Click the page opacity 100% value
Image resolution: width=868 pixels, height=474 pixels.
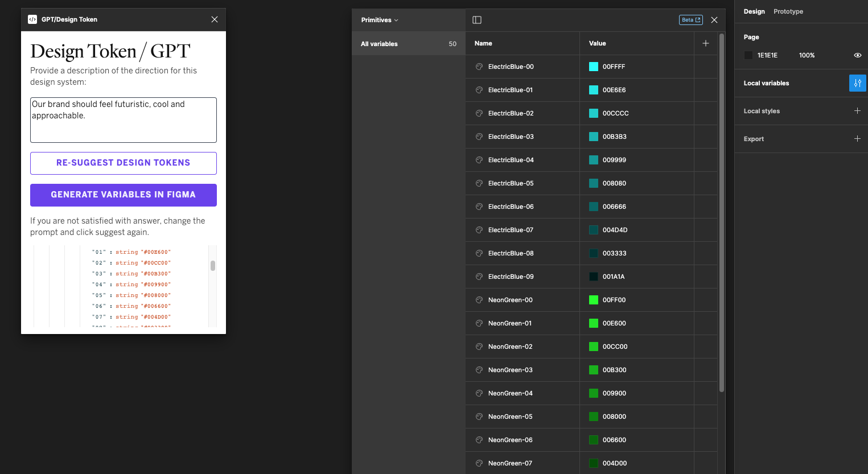(x=807, y=55)
